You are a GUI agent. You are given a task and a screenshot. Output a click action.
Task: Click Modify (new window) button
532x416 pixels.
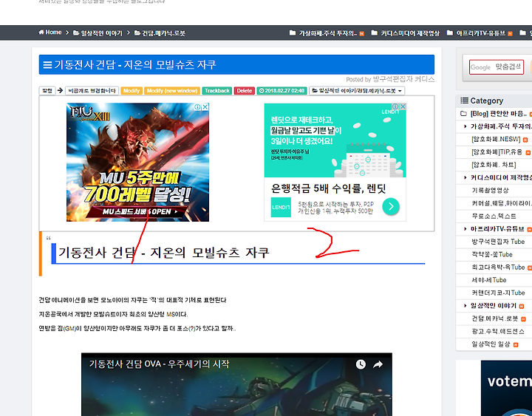click(x=172, y=91)
